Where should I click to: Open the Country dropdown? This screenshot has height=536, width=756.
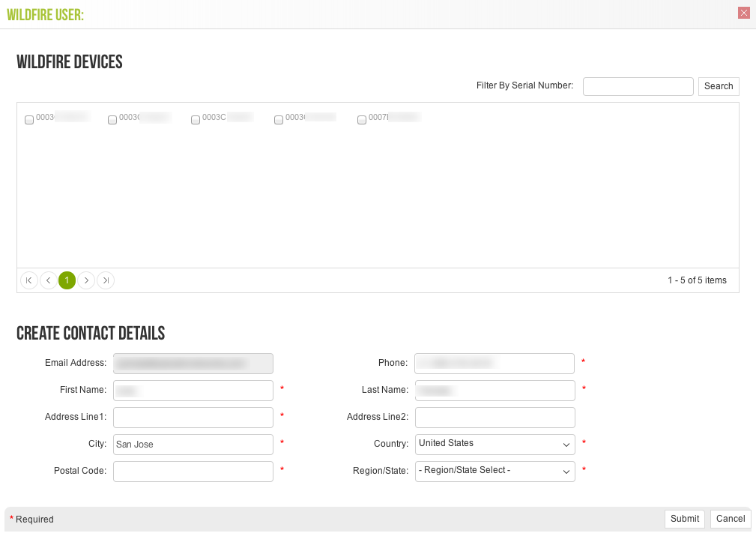point(495,445)
